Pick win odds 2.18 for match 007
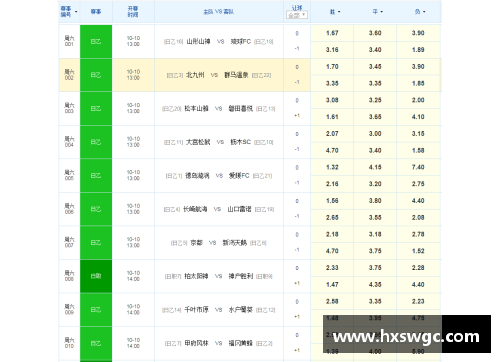 pyautogui.click(x=332, y=234)
